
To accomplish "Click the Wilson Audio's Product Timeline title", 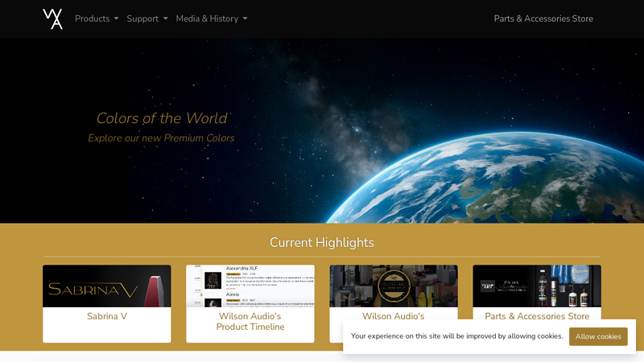I will click(x=250, y=321).
